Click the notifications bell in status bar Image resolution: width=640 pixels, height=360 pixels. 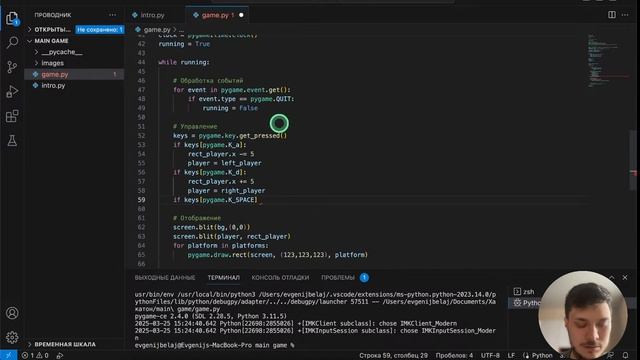pyautogui.click(x=625, y=356)
